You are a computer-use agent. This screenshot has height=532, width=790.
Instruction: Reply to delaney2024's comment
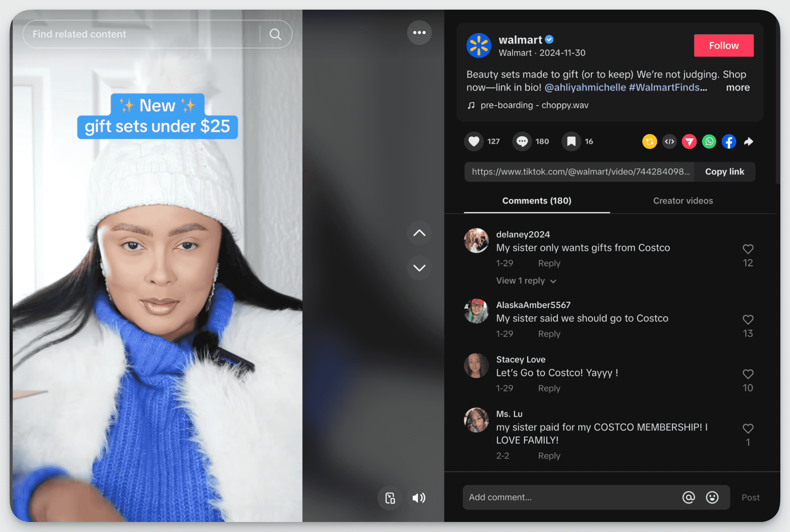tap(549, 263)
